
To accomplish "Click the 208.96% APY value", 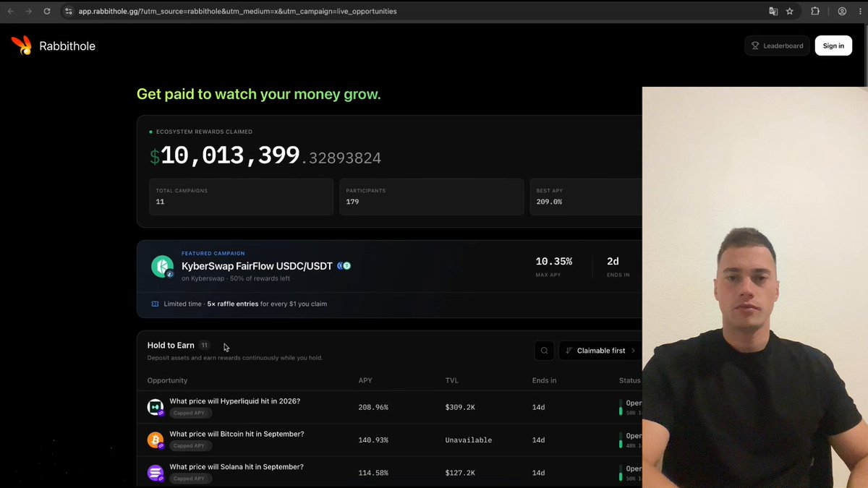I will pyautogui.click(x=373, y=407).
